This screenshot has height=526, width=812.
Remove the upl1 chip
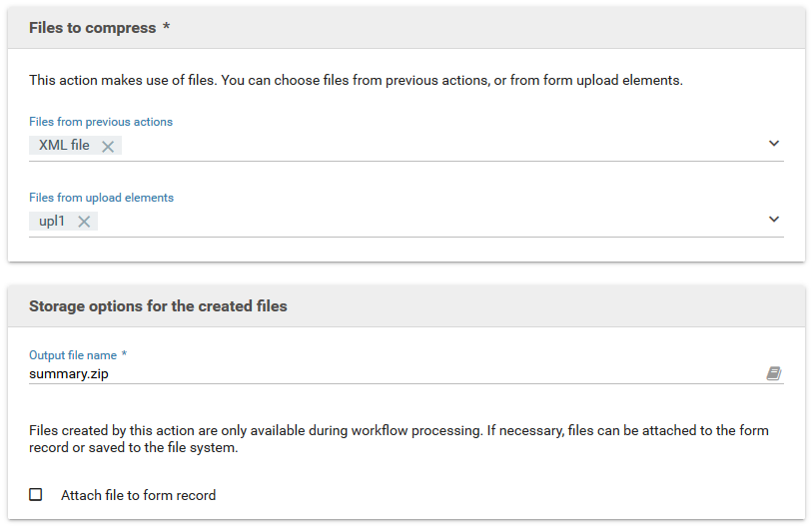pyautogui.click(x=84, y=222)
